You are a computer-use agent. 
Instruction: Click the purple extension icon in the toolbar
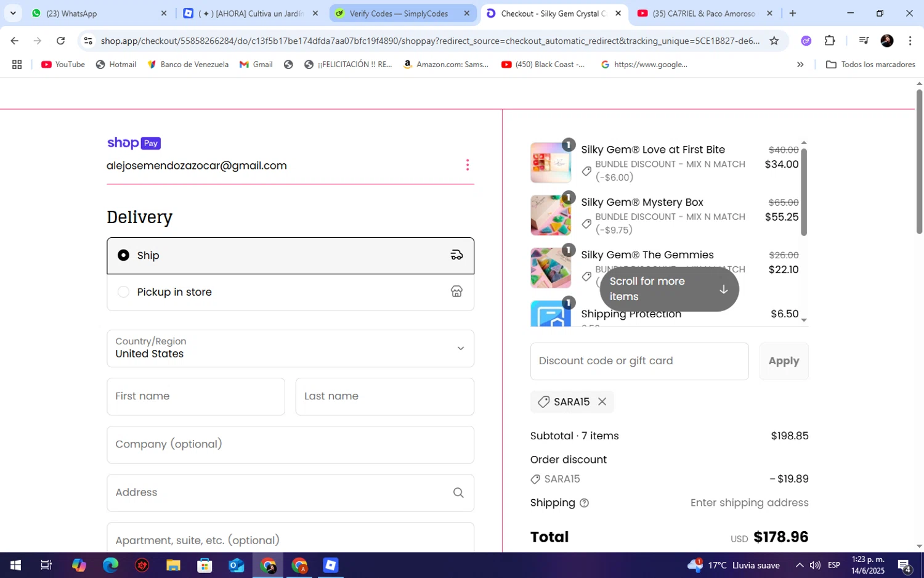click(806, 41)
